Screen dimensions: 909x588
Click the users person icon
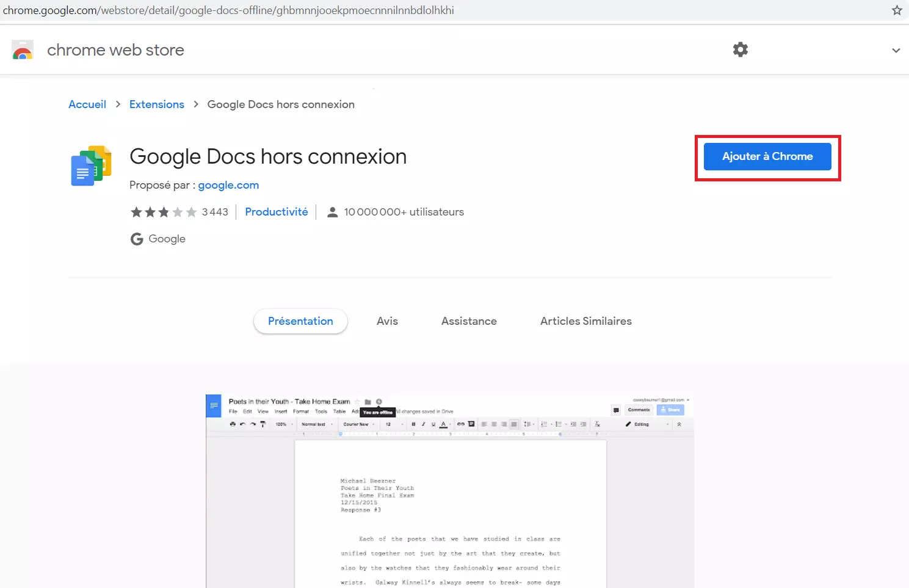332,212
